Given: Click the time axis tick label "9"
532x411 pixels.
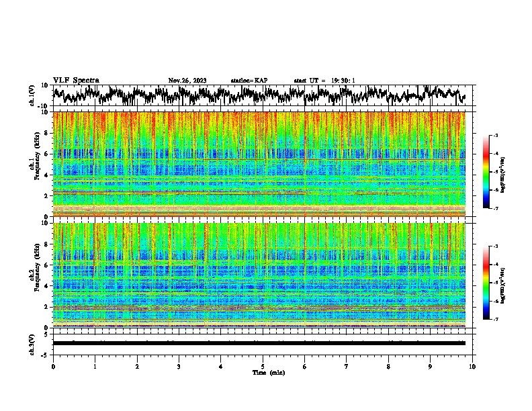Looking at the screenshot, I should [x=430, y=367].
